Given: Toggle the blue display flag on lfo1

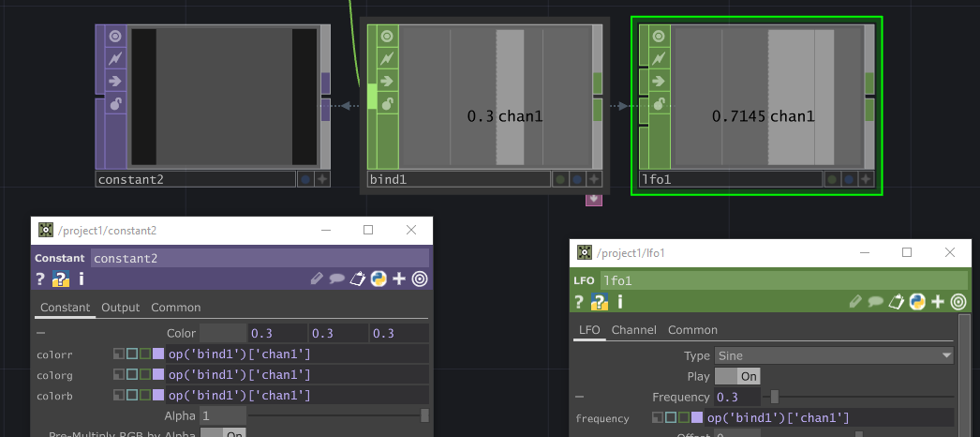Looking at the screenshot, I should pyautogui.click(x=849, y=179).
